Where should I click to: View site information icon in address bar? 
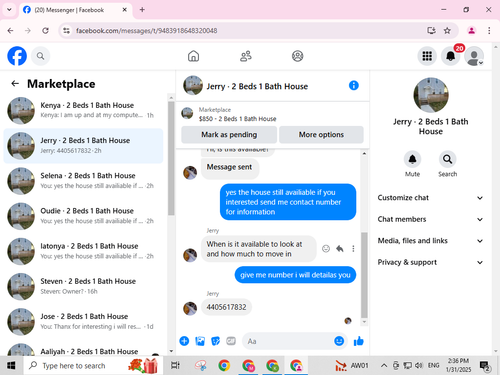[x=67, y=31]
